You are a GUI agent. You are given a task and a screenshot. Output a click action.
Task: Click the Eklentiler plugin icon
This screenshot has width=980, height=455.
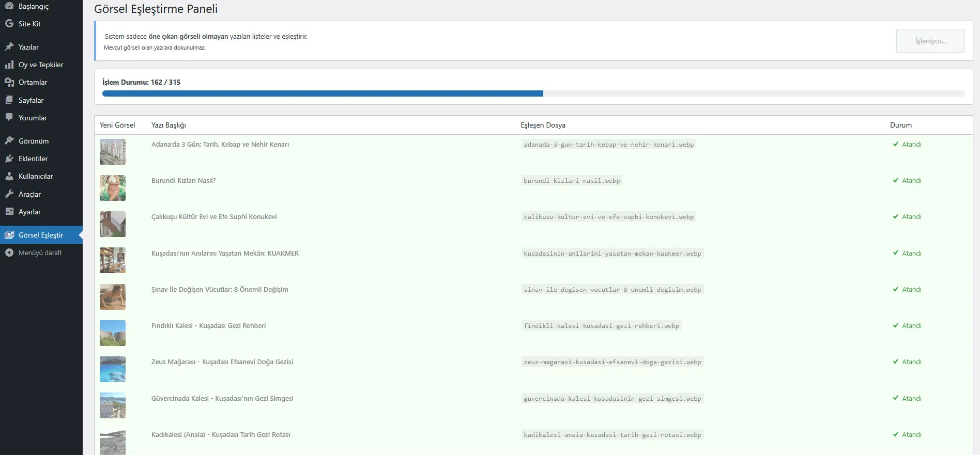[x=9, y=159]
